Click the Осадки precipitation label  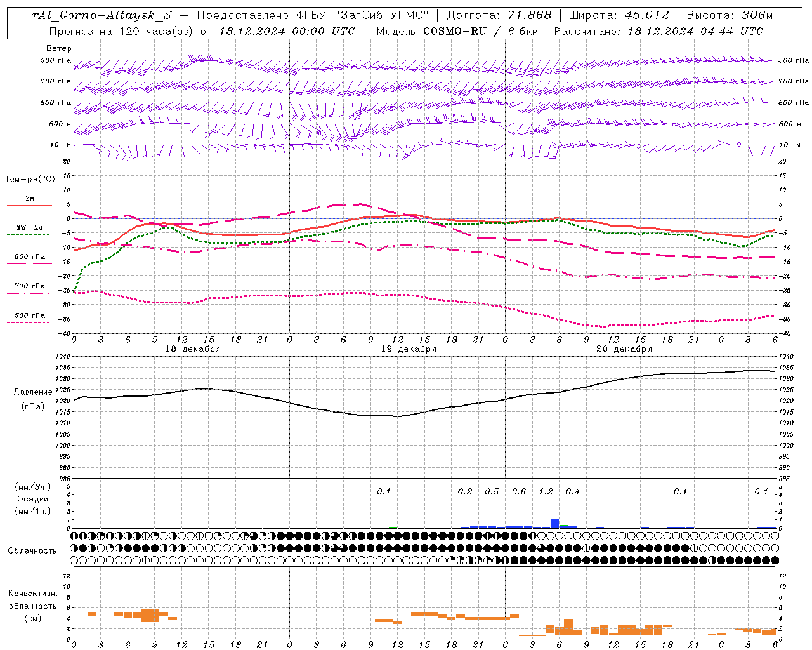point(33,499)
